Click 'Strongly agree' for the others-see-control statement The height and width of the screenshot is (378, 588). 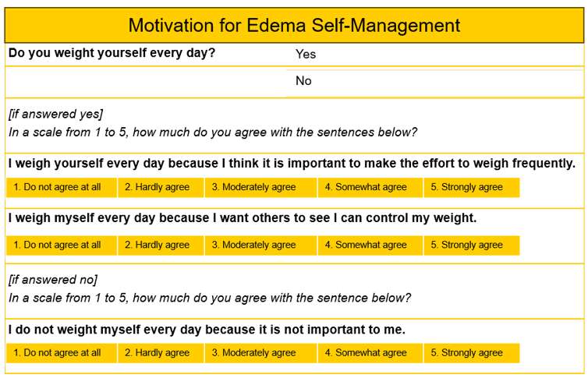point(472,246)
